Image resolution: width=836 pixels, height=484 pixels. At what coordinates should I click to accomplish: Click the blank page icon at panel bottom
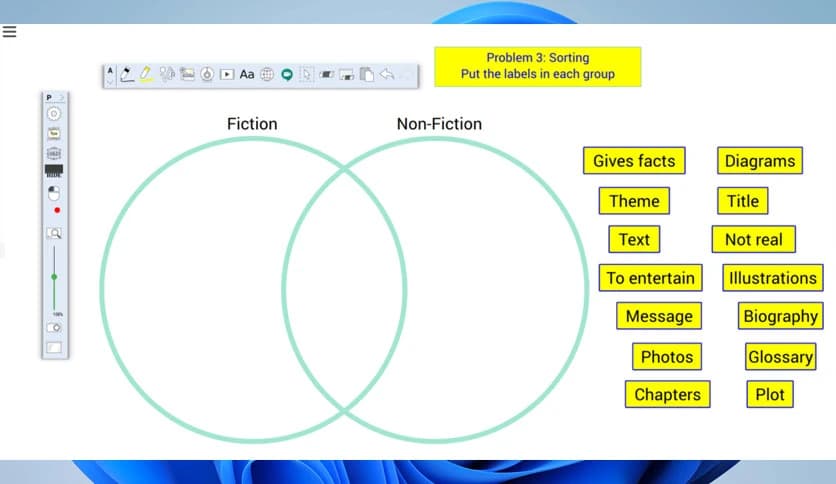[54, 348]
